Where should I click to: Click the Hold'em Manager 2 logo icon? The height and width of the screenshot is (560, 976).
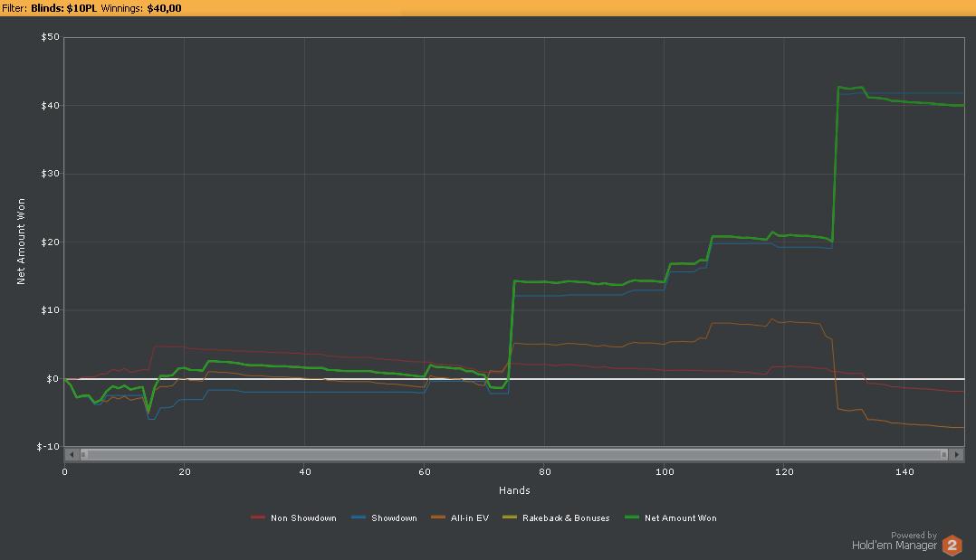[x=952, y=545]
